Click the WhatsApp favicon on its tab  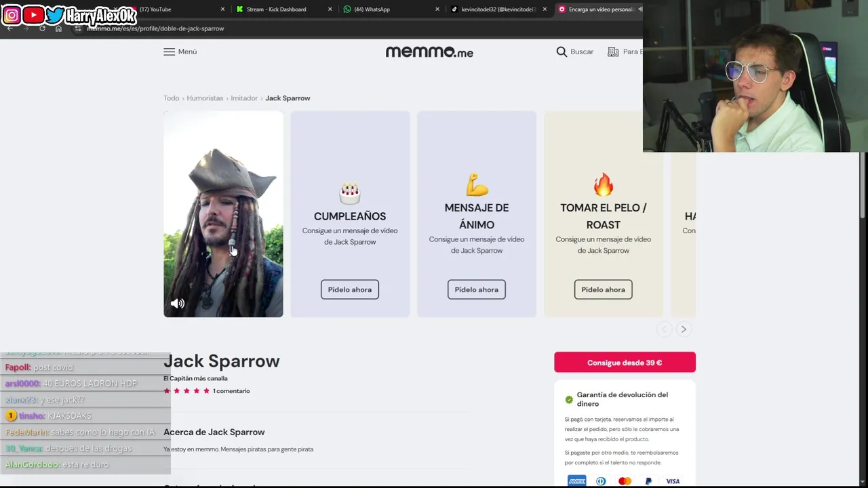(347, 9)
